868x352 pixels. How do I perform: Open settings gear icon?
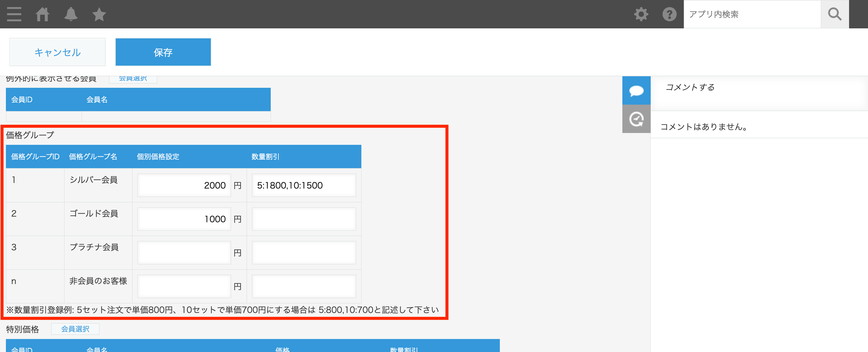pos(641,14)
